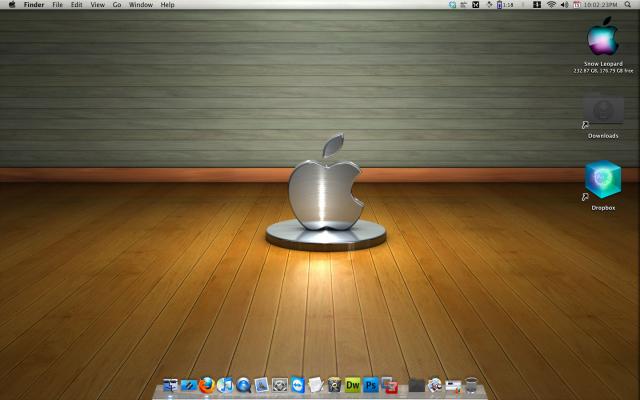The width and height of the screenshot is (640, 400).
Task: Open System Preferences gear in dock
Action: click(280, 385)
